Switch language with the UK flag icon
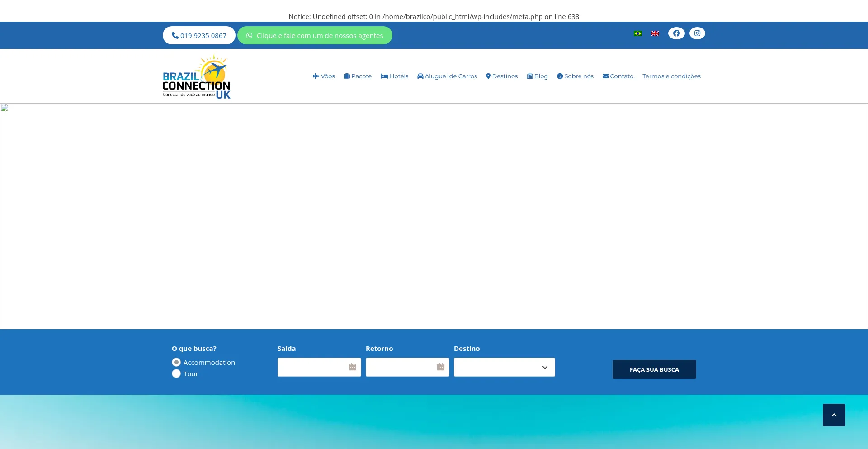Viewport: 868px width, 449px height. click(655, 33)
